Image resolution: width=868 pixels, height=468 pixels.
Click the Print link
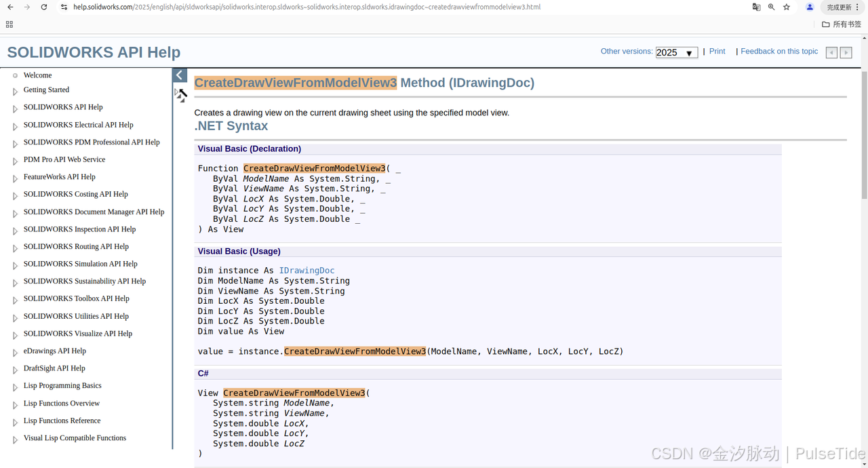(717, 52)
